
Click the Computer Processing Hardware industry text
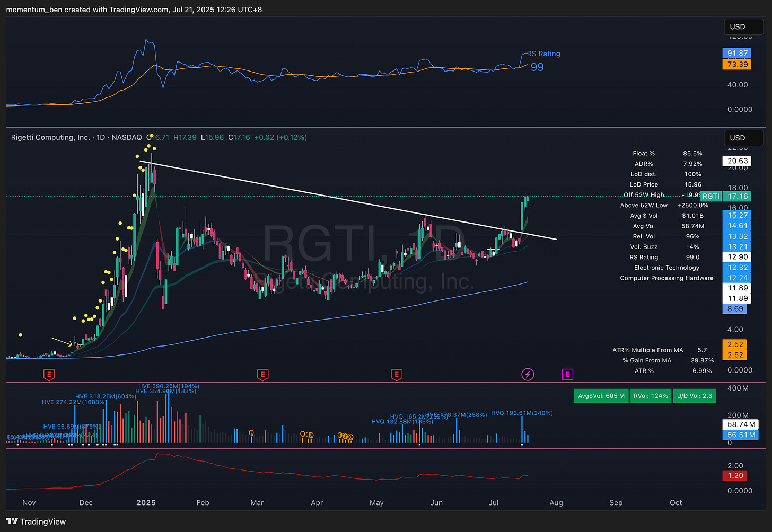[x=666, y=278]
